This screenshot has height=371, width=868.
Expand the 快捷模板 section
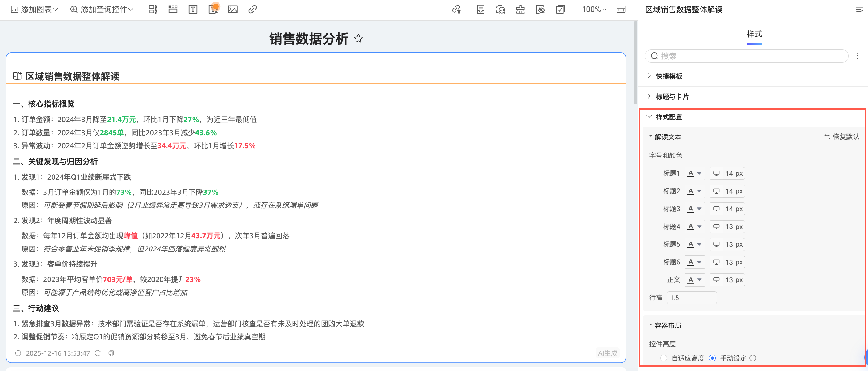coord(669,76)
